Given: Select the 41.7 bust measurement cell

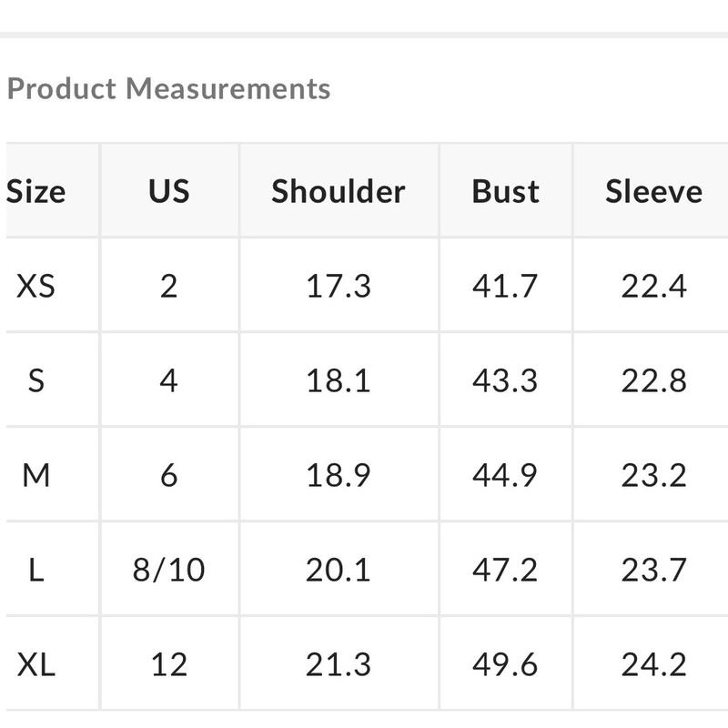Looking at the screenshot, I should [506, 287].
